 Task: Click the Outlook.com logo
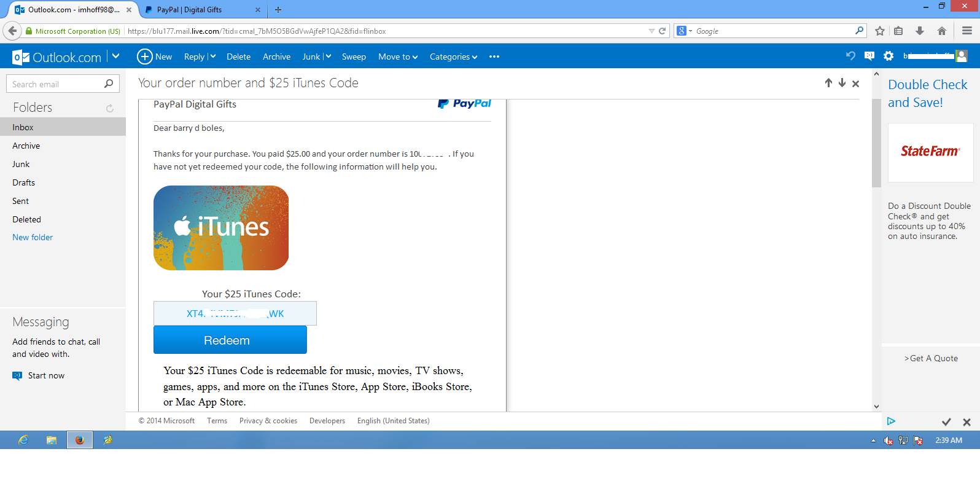coord(56,57)
